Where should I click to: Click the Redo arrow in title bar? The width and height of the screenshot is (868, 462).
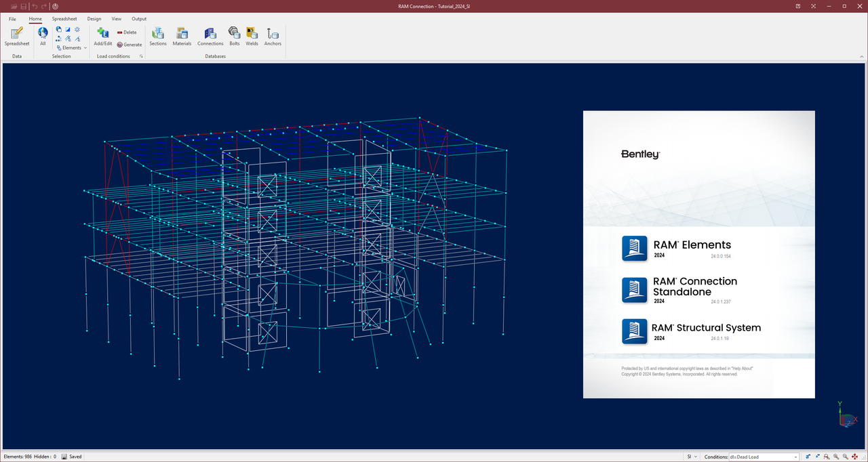pyautogui.click(x=45, y=6)
